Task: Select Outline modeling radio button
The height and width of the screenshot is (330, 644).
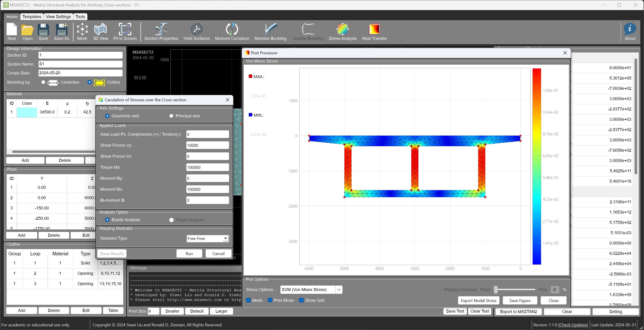Action: coord(90,82)
